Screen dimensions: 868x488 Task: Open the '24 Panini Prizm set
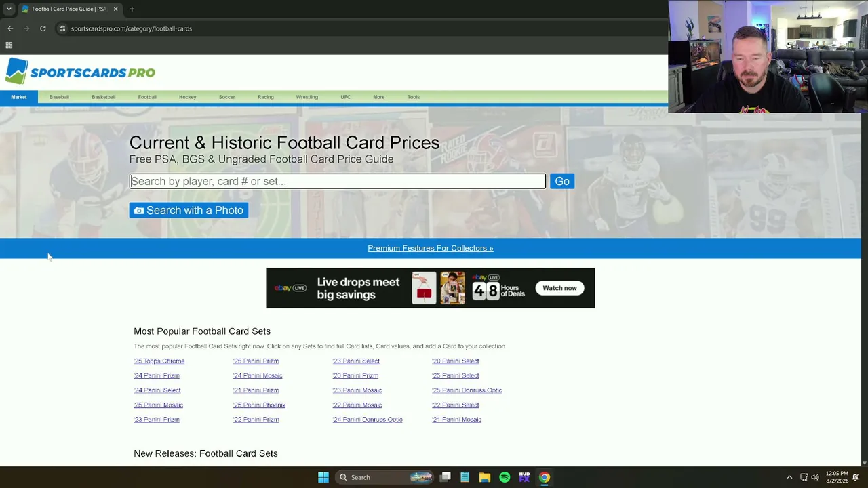pos(157,375)
